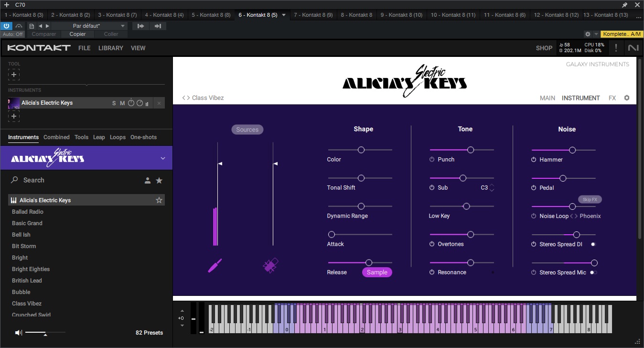Click the Native Instruments logo icon
Viewport: 644px width, 348px height.
633,48
